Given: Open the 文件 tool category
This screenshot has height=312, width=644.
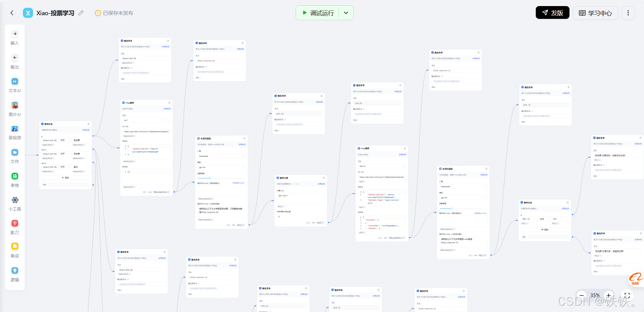Looking at the screenshot, I should (x=14, y=157).
